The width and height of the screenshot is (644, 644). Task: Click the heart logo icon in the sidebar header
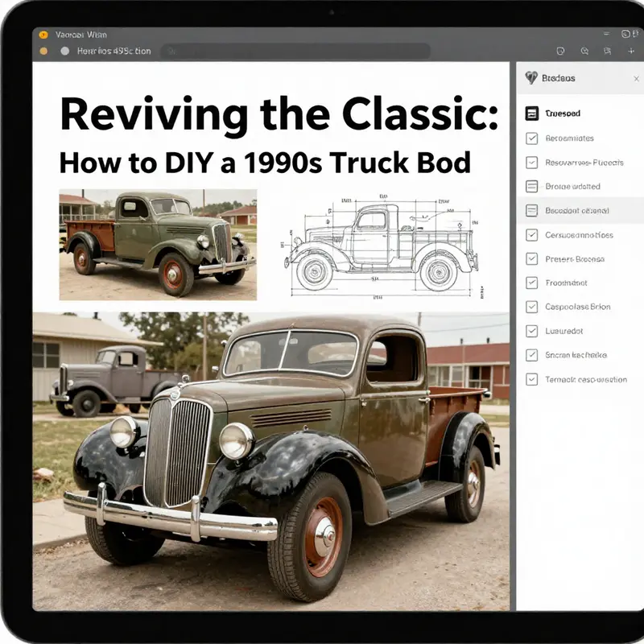[531, 78]
